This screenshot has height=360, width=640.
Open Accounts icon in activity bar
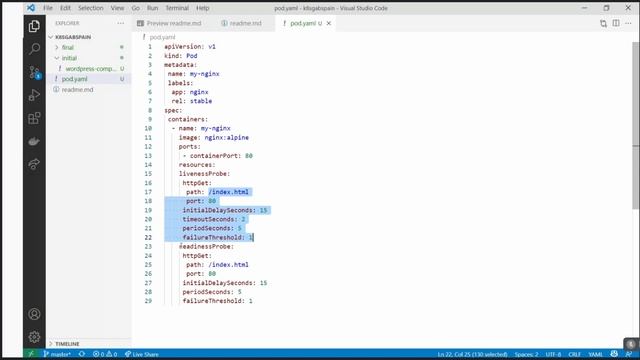click(x=34, y=314)
